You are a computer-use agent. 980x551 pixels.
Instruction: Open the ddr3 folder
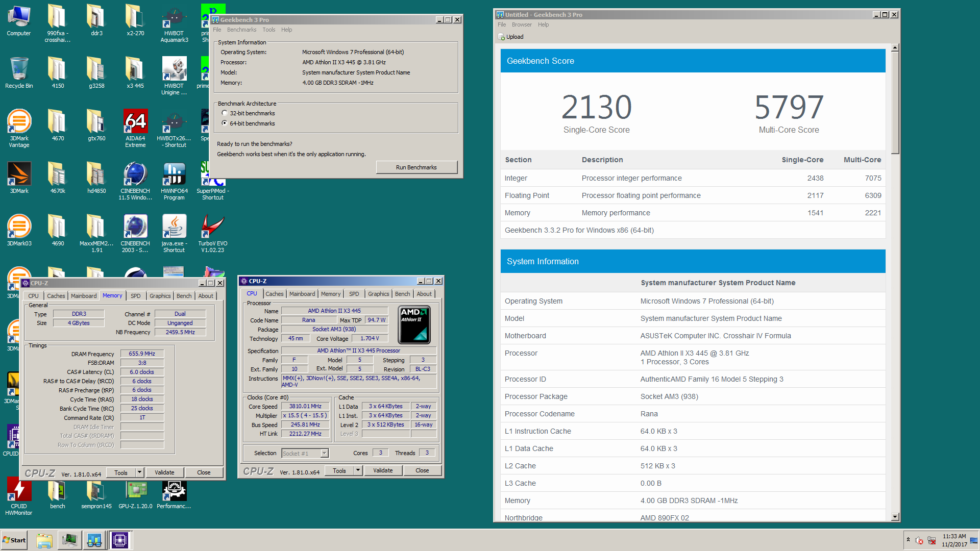click(x=96, y=20)
